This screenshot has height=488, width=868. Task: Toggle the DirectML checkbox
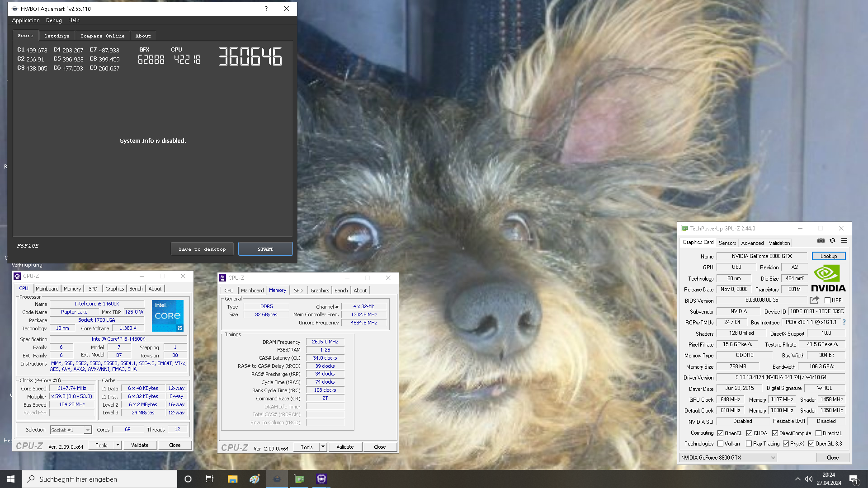click(818, 433)
